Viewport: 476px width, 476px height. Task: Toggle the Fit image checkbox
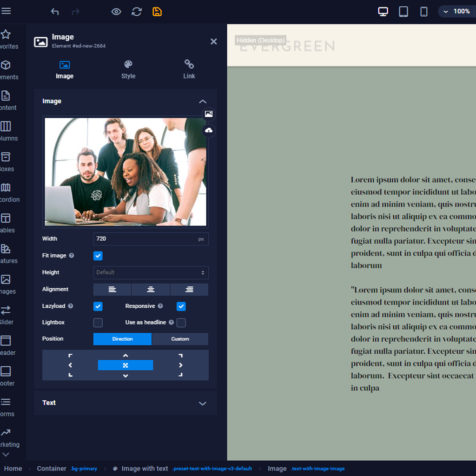click(98, 256)
